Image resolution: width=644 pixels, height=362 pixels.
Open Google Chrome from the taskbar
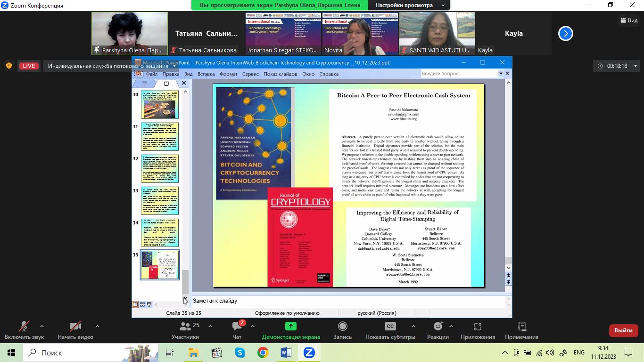263,353
